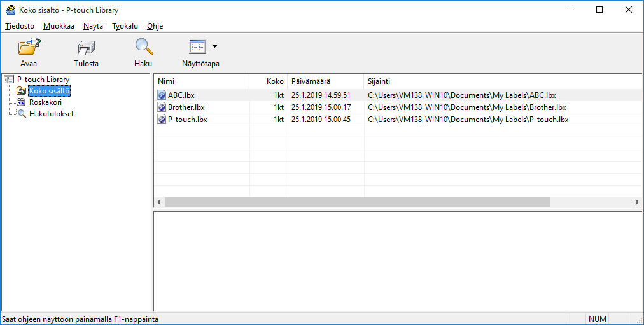Click the Brother.lbx location path

466,107
